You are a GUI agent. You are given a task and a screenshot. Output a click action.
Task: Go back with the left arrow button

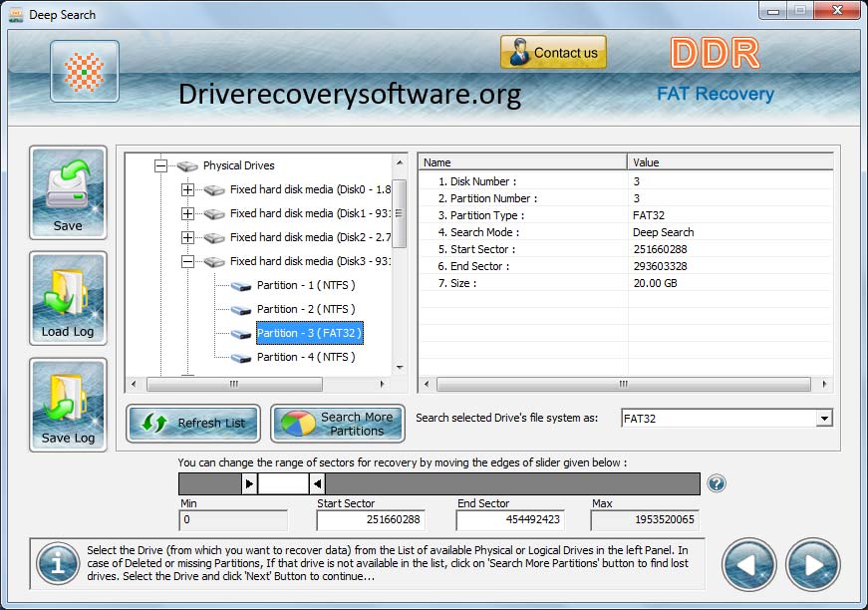click(x=748, y=564)
